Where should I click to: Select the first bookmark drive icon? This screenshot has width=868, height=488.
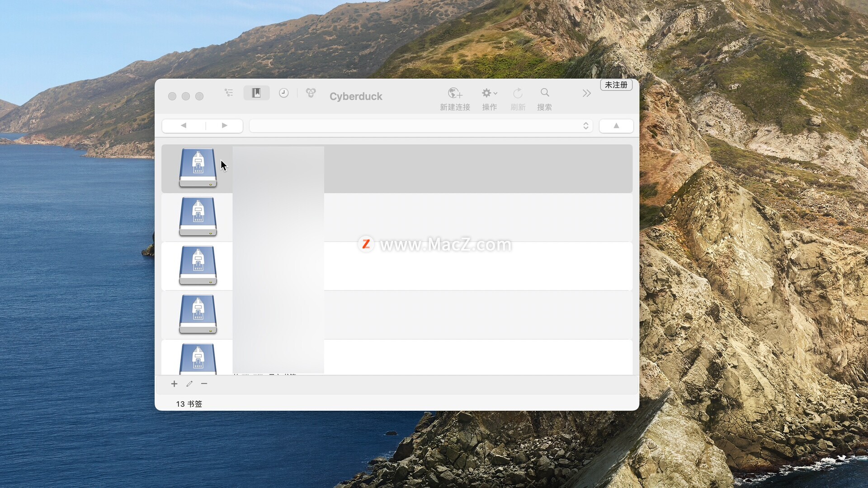pyautogui.click(x=198, y=168)
